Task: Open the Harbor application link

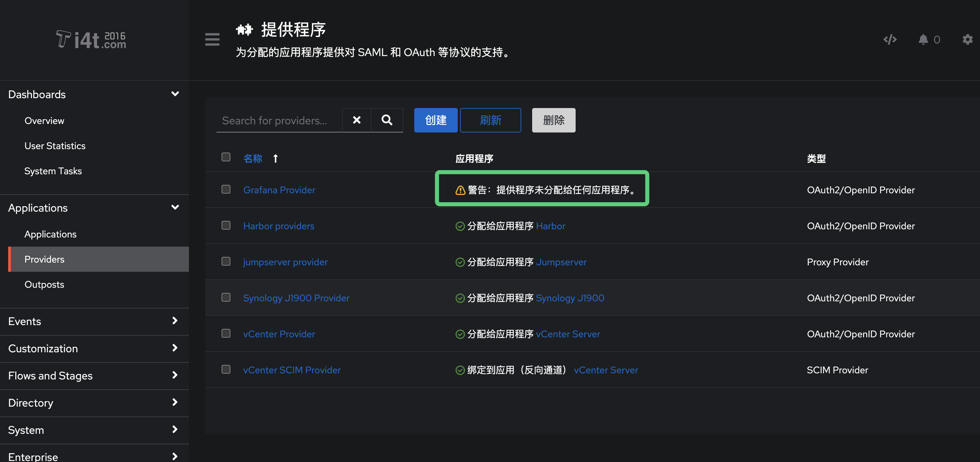Action: pos(550,226)
